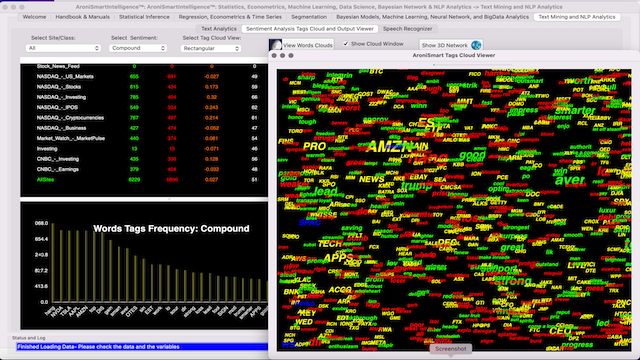Click the View Words Clouds button
Screen dimensions: 640x360
[x=301, y=45]
